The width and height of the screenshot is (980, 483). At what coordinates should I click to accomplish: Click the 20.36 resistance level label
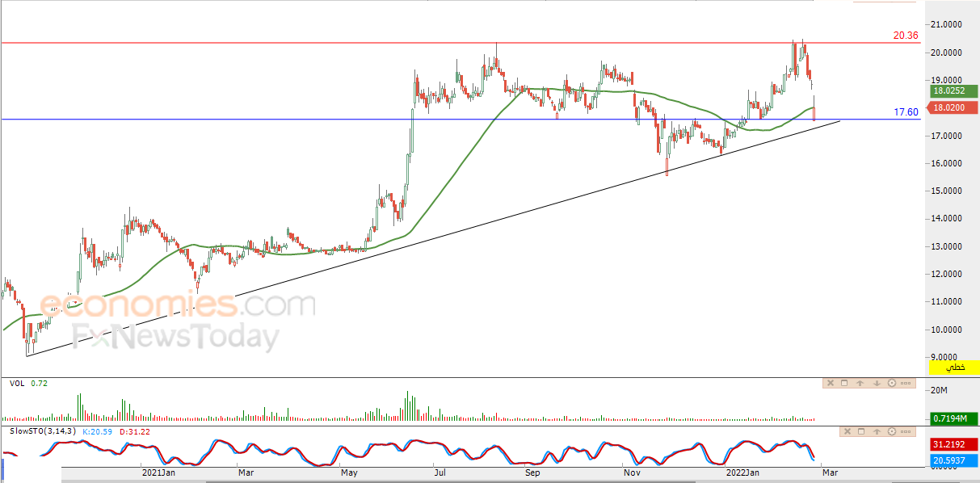[905, 35]
